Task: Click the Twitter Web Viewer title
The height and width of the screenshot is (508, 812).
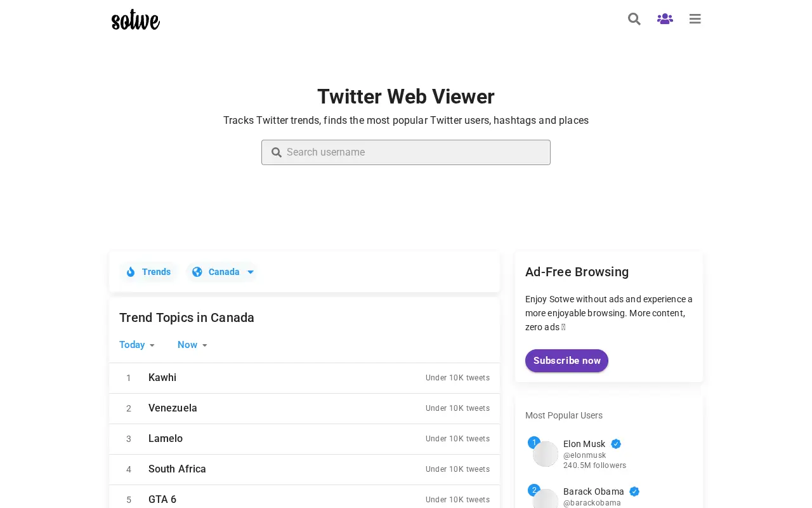Action: (406, 97)
